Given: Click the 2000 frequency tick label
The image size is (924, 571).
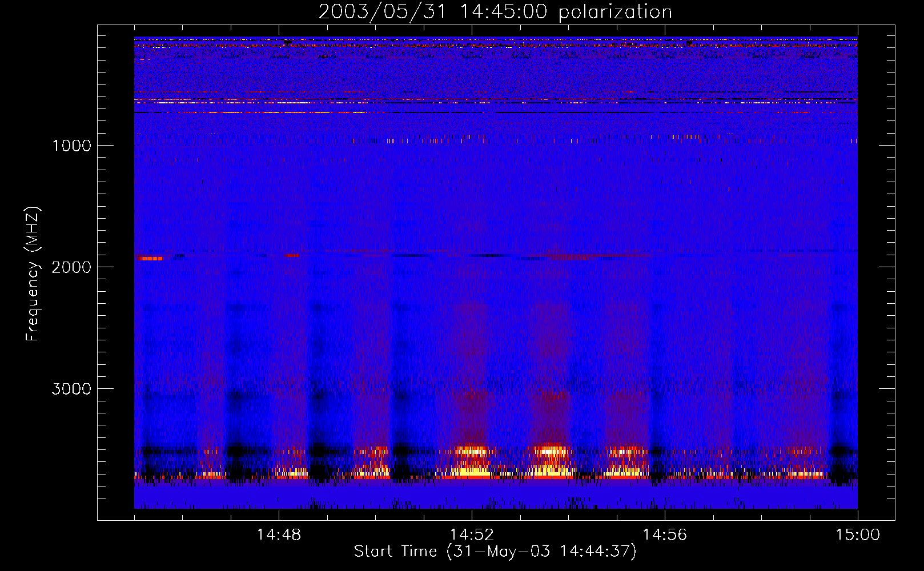Looking at the screenshot, I should tap(71, 267).
